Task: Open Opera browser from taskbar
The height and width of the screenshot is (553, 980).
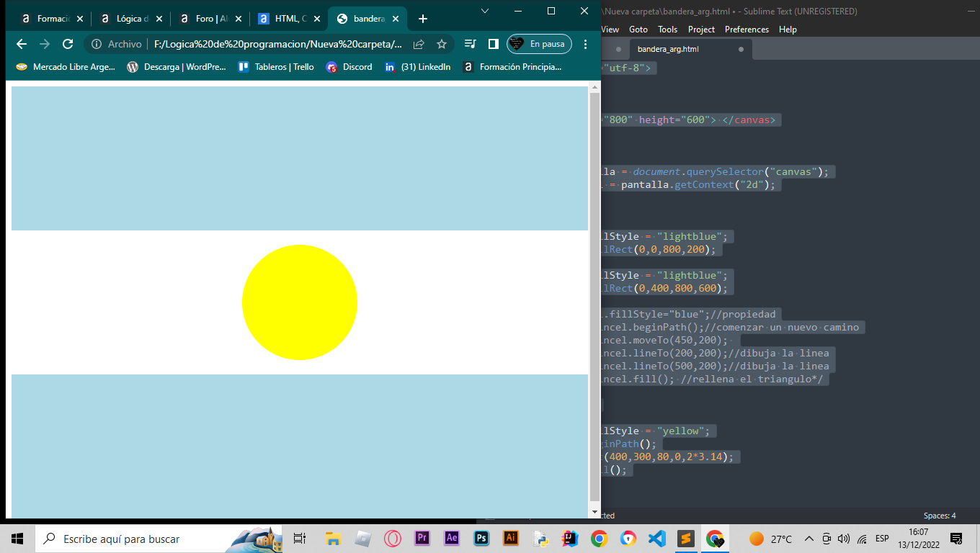Action: [x=393, y=539]
